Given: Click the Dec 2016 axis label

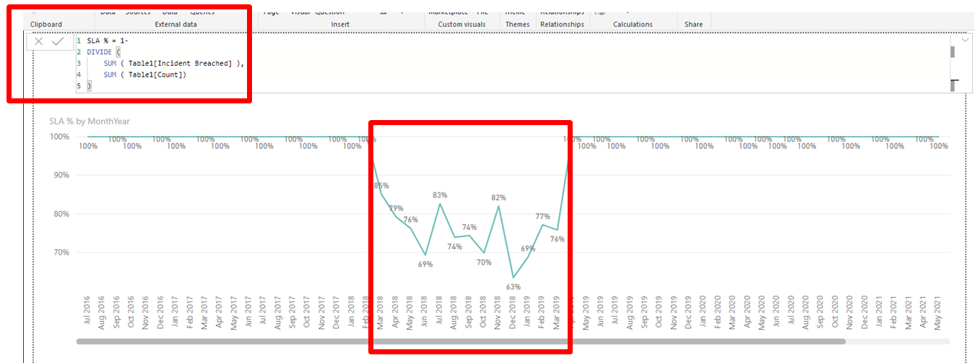Looking at the screenshot, I should (x=161, y=313).
